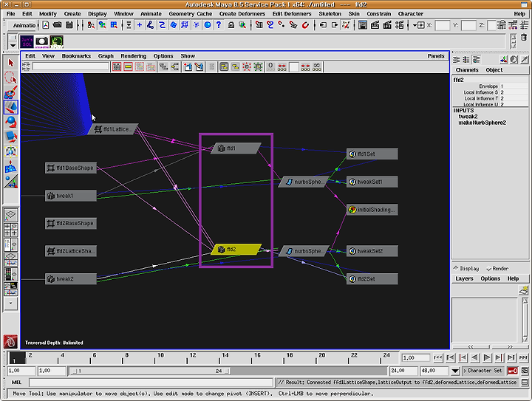This screenshot has height=401, width=532.
Task: Open the Hypergraph Rendering menu
Action: [x=133, y=56]
